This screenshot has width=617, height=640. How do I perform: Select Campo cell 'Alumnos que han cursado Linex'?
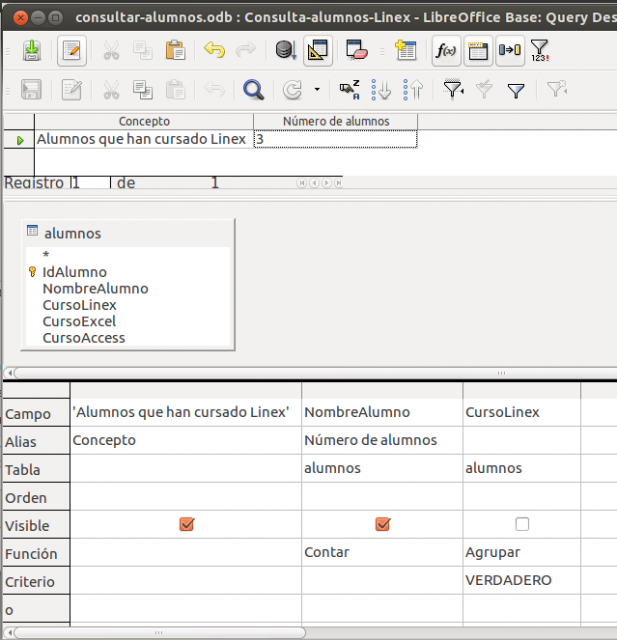(186, 412)
